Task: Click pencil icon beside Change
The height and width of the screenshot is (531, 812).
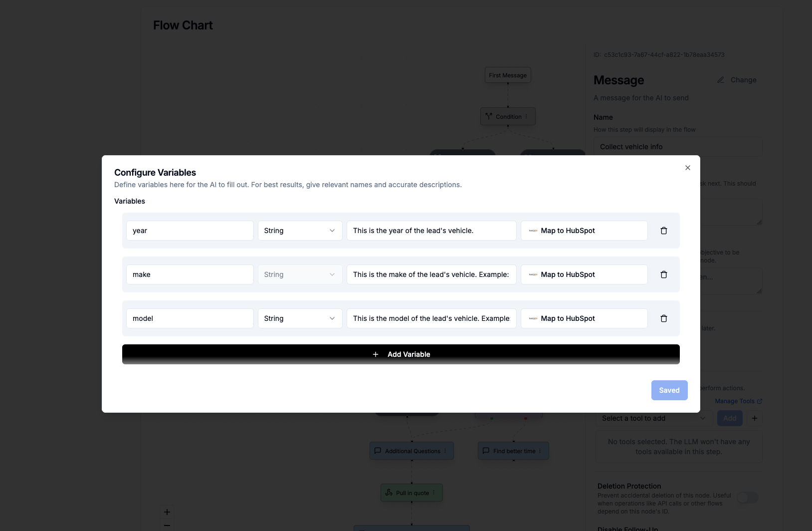Action: [x=721, y=80]
